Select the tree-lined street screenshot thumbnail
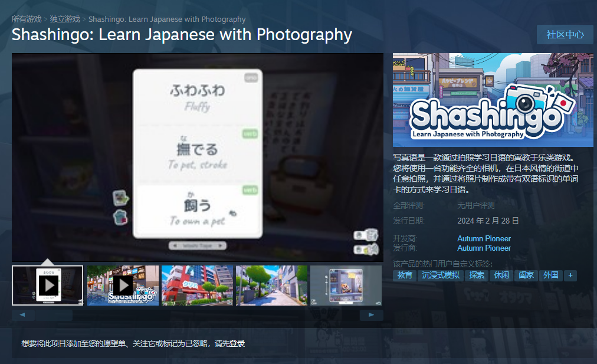 click(x=271, y=286)
